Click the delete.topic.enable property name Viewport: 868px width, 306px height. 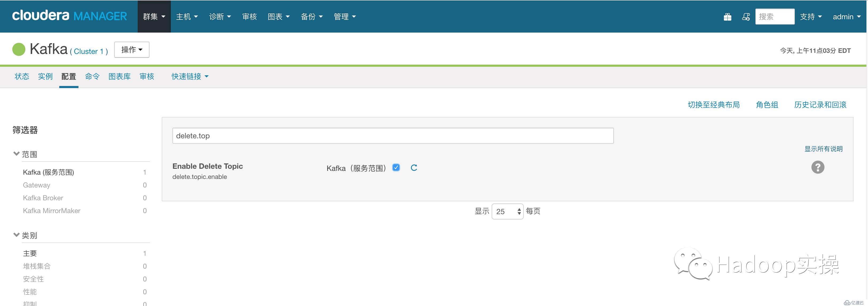point(199,177)
